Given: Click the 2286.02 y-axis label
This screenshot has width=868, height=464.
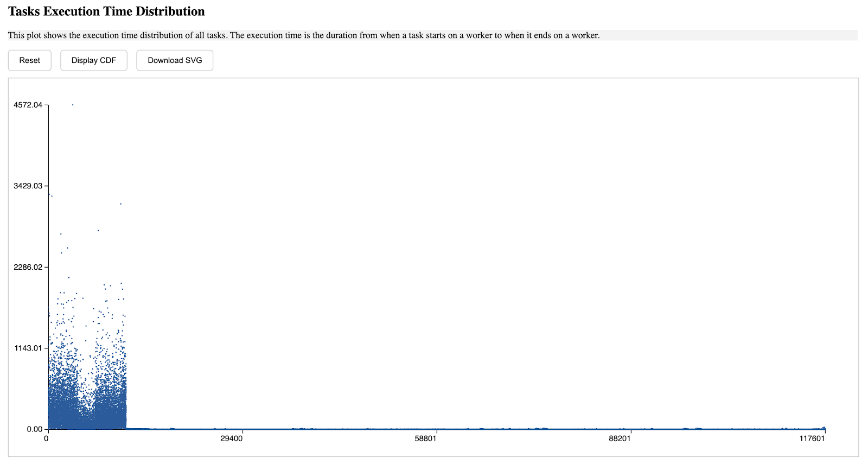Looking at the screenshot, I should click(28, 267).
